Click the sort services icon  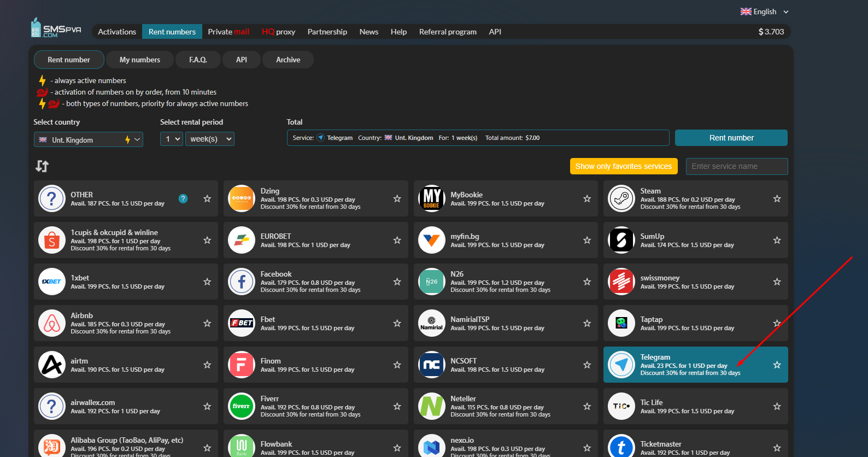(42, 166)
